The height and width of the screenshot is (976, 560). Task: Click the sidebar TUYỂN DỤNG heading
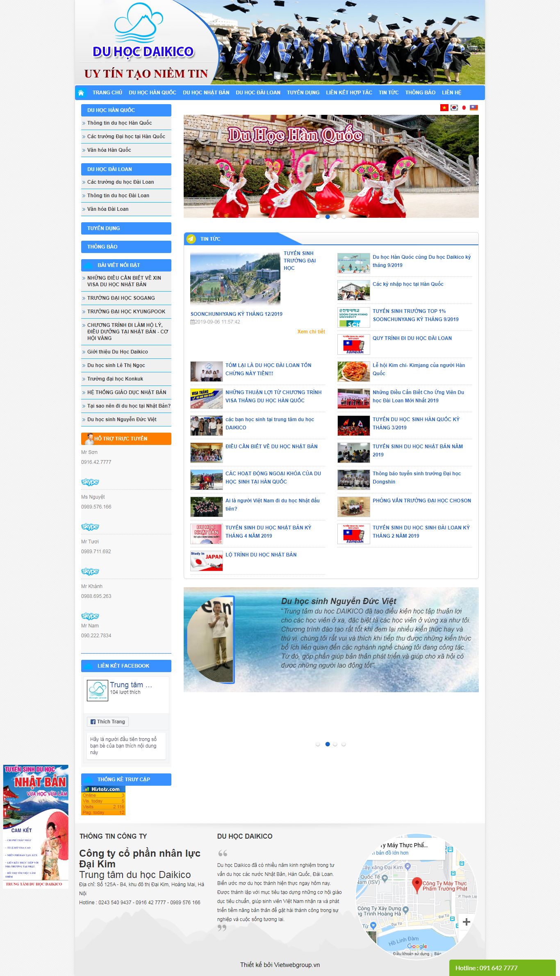tap(126, 228)
